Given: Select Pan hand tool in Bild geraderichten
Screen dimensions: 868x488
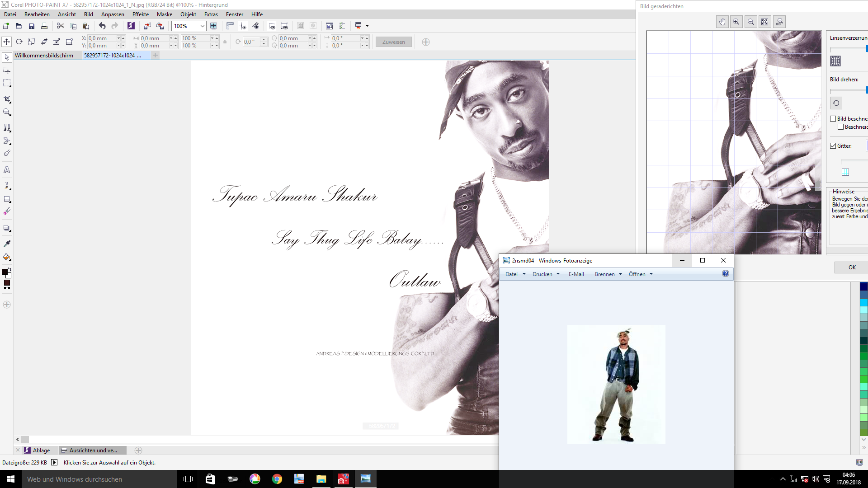Looking at the screenshot, I should coord(722,22).
